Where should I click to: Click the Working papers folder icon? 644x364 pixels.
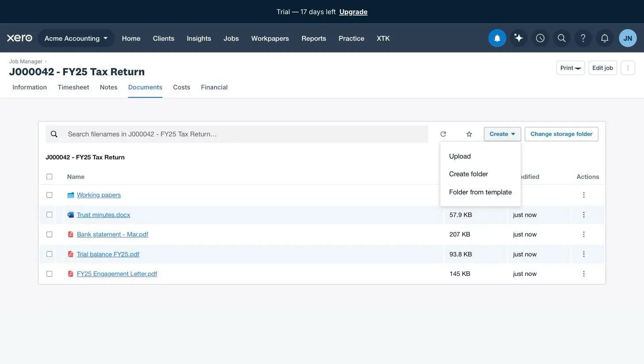(70, 195)
